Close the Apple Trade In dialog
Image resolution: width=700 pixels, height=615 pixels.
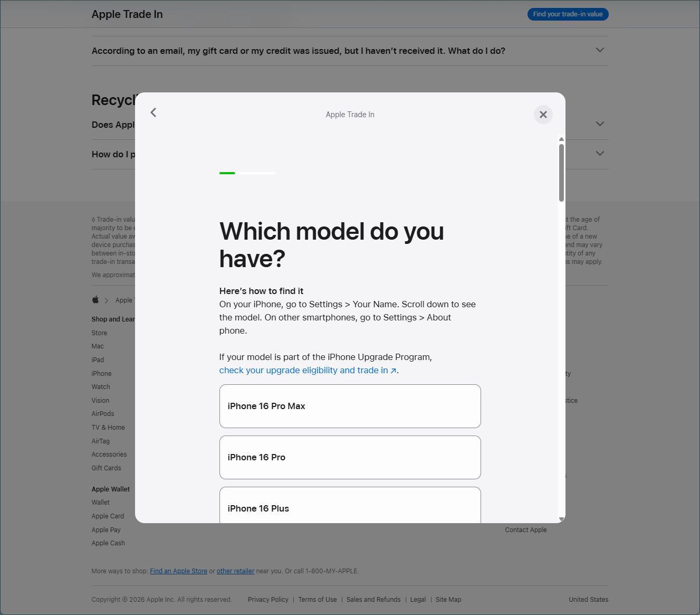click(x=543, y=115)
